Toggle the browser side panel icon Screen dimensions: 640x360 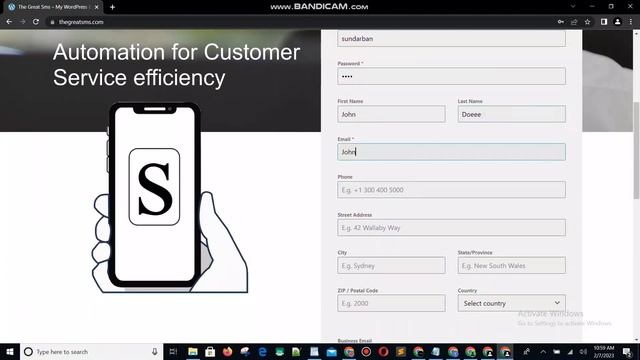coord(604,22)
